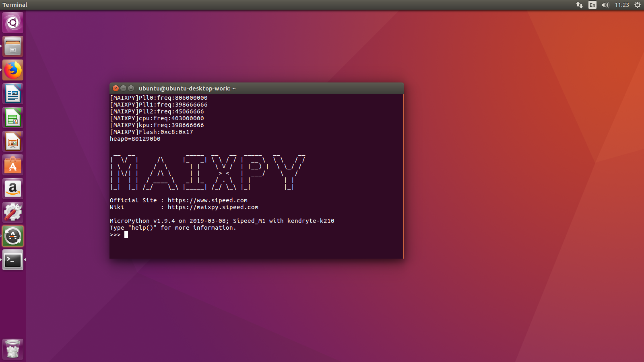The image size is (644, 362).
Task: Click the https://www.sipeed.com URL in terminal
Action: coord(208,200)
